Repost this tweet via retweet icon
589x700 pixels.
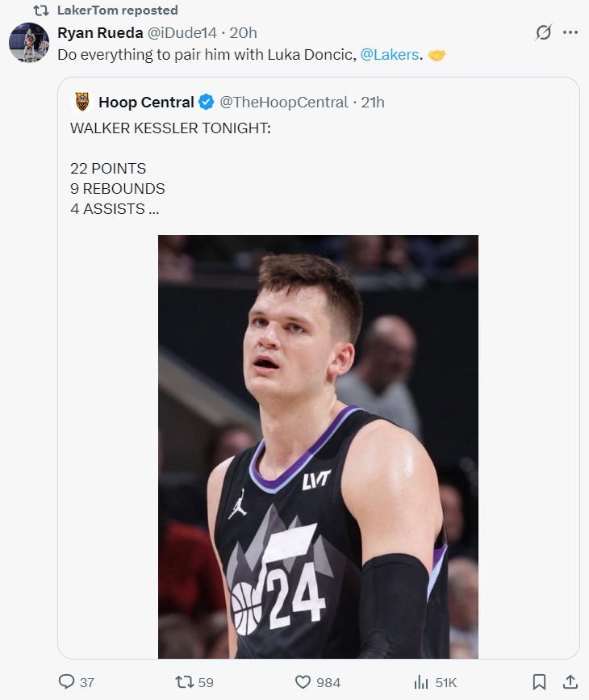tap(184, 682)
